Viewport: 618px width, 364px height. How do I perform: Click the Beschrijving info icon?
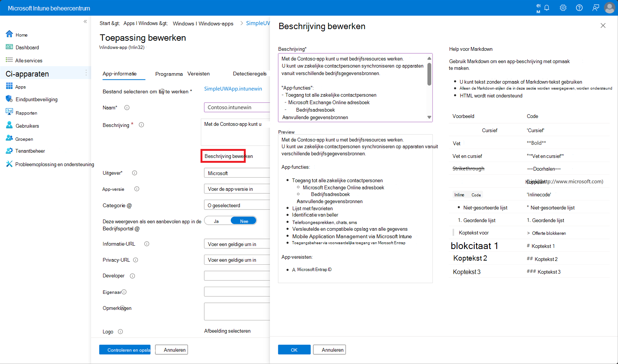[142, 125]
